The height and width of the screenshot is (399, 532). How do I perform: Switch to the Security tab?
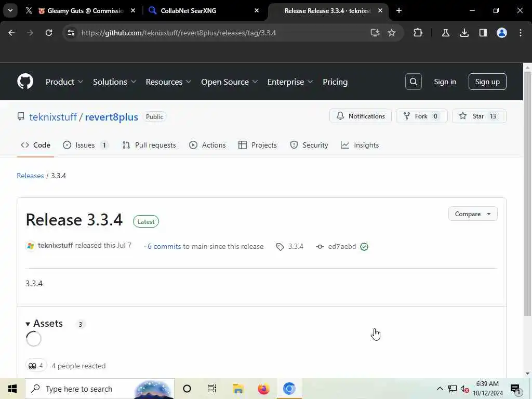click(309, 145)
